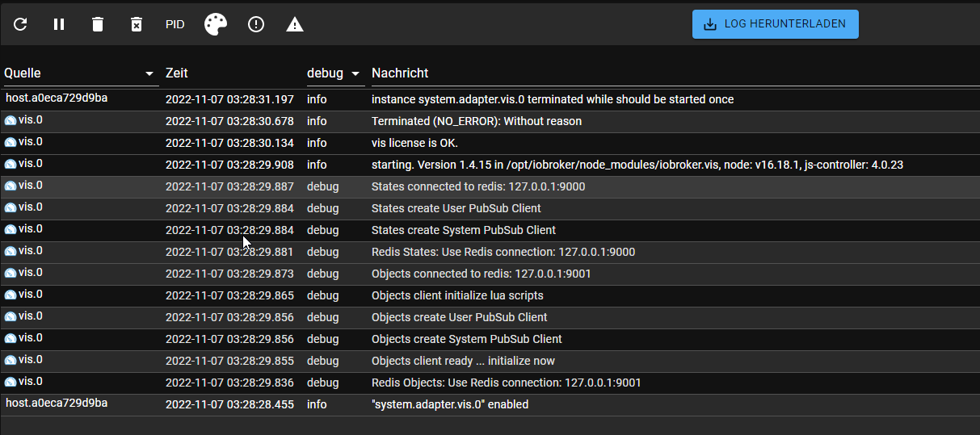Viewport: 980px width, 435px height.
Task: Click the warning triangle icon
Action: (295, 24)
